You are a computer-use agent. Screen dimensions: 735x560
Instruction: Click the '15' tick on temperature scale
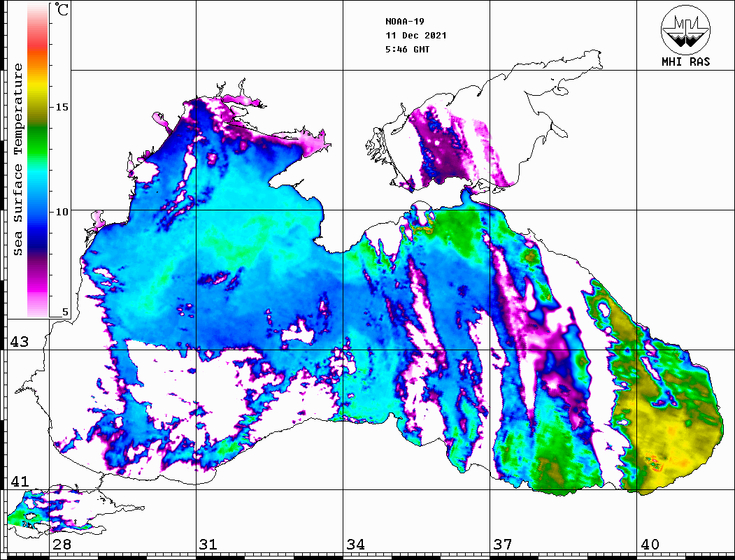pyautogui.click(x=62, y=107)
